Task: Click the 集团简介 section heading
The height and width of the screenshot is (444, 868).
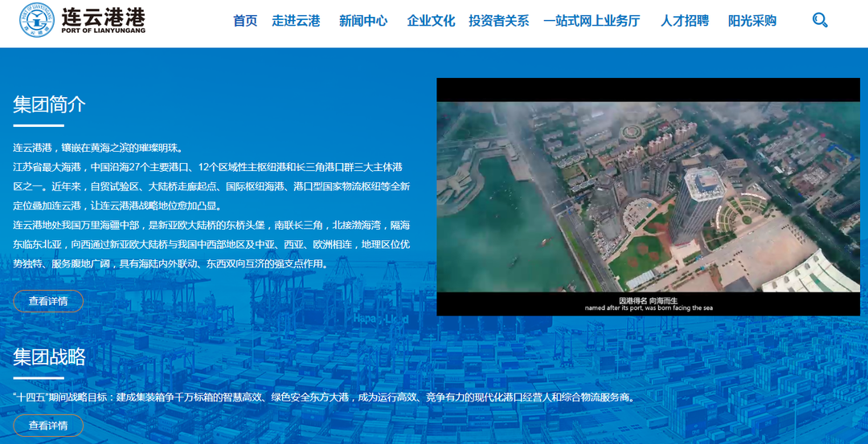Action: point(49,104)
